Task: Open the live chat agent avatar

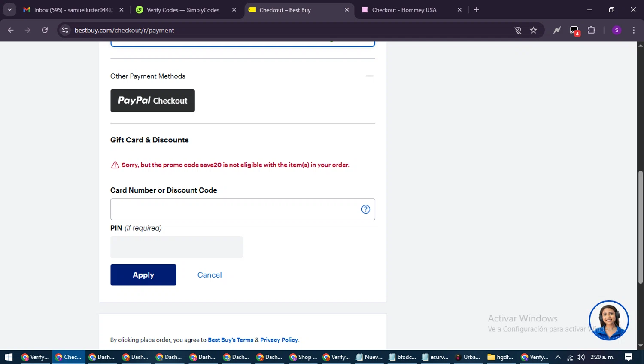Action: point(609,320)
